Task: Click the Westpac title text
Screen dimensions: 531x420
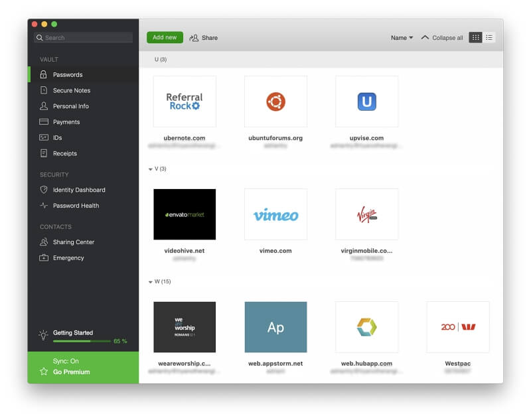Action: coord(457,364)
